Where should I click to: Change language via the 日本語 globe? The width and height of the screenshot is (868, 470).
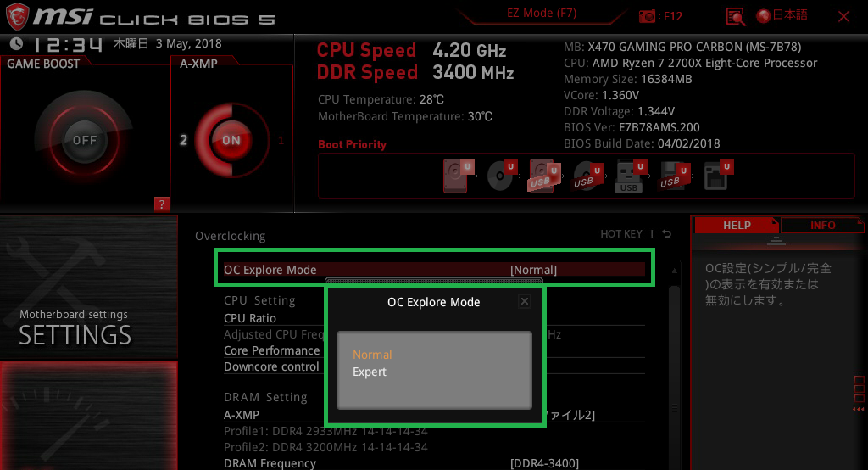click(x=782, y=15)
